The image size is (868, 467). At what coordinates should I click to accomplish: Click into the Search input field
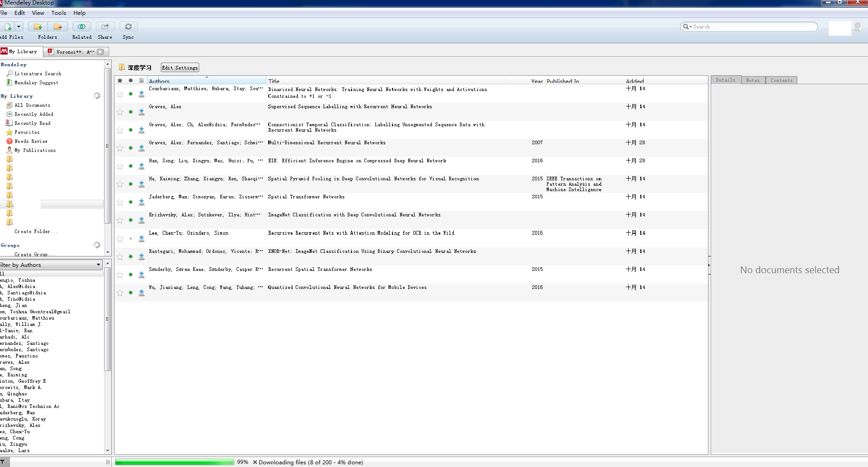pos(754,27)
